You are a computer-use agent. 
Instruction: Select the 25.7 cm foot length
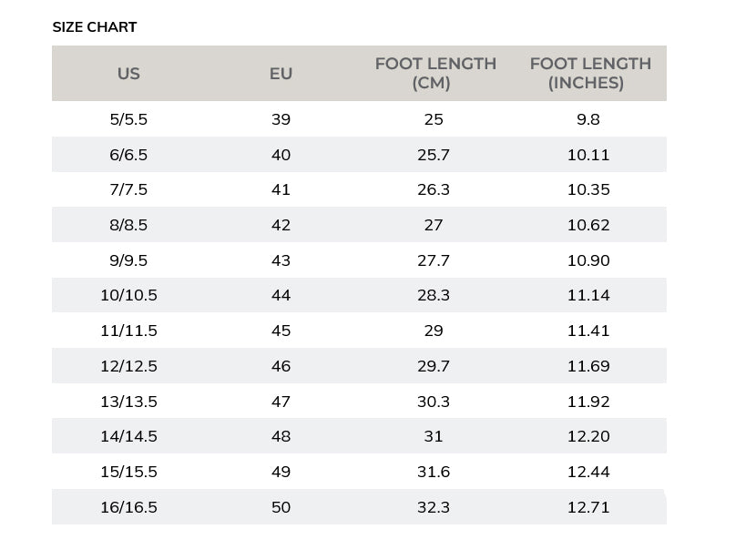coord(434,155)
